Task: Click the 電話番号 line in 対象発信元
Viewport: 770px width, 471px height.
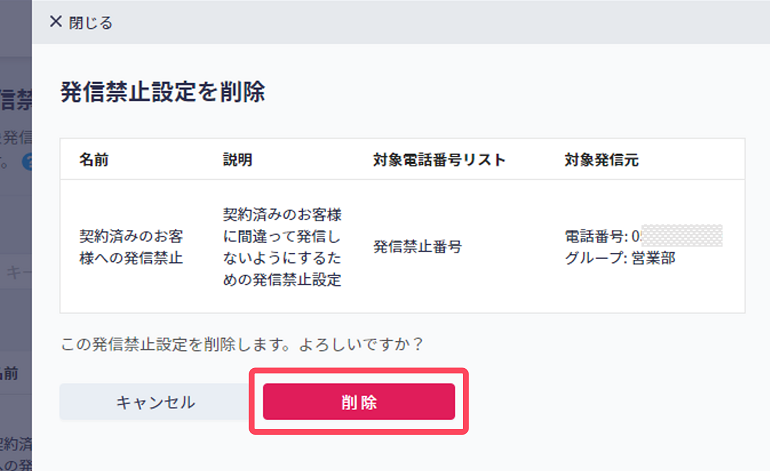Action: pos(643,236)
